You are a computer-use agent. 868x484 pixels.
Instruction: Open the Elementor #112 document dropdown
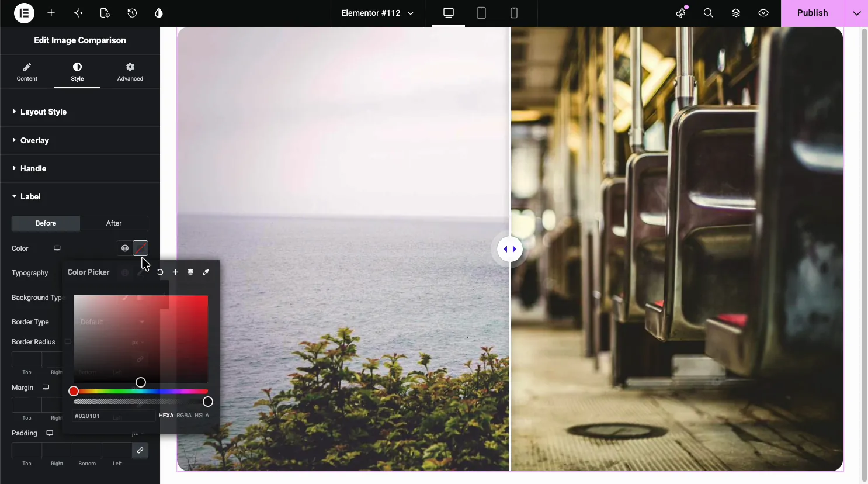click(x=377, y=13)
